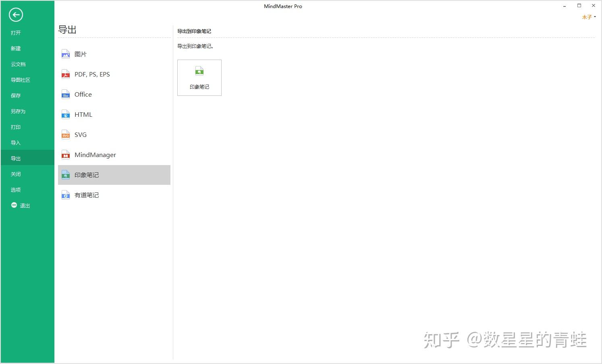Click the 印象笔记 export tile button
602x364 pixels.
tap(199, 78)
